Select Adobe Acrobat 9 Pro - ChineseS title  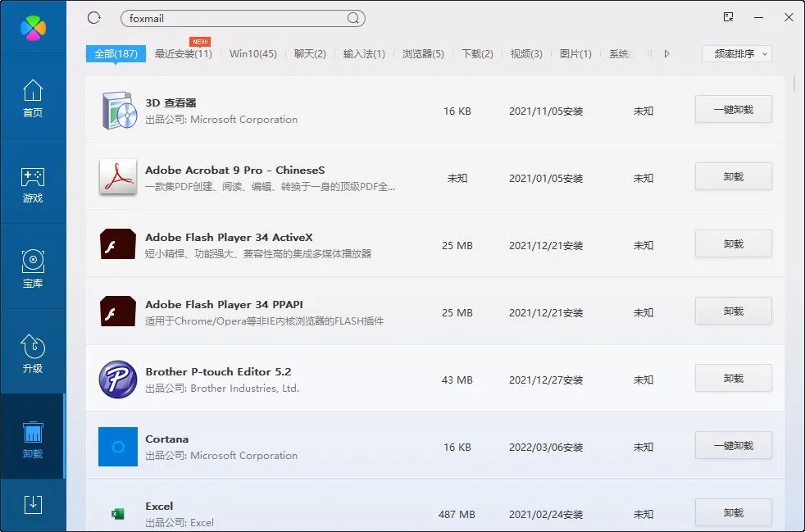[x=235, y=170]
